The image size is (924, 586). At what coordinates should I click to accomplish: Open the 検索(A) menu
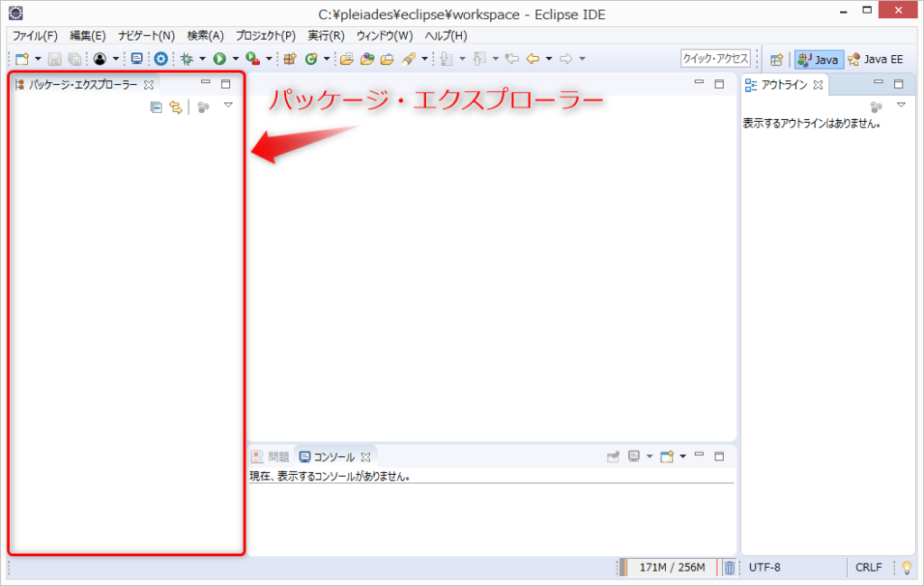(206, 35)
